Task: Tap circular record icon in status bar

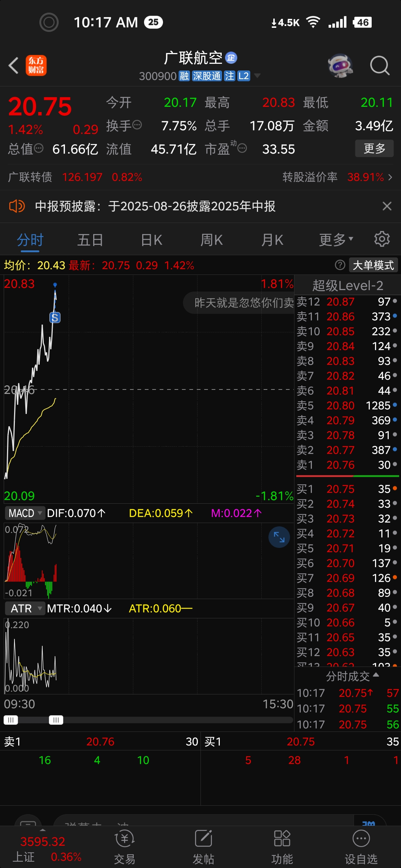Action: click(49, 22)
